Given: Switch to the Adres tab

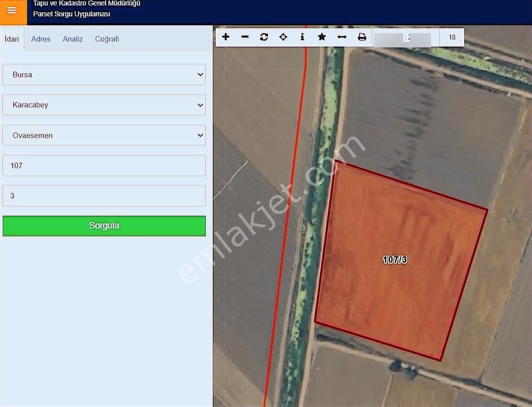Looking at the screenshot, I should click(41, 39).
